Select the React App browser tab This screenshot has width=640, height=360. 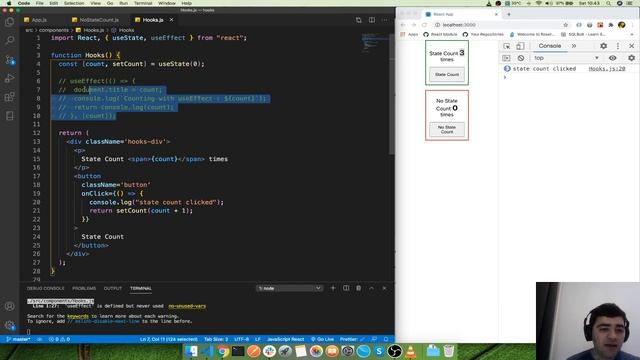click(461, 14)
